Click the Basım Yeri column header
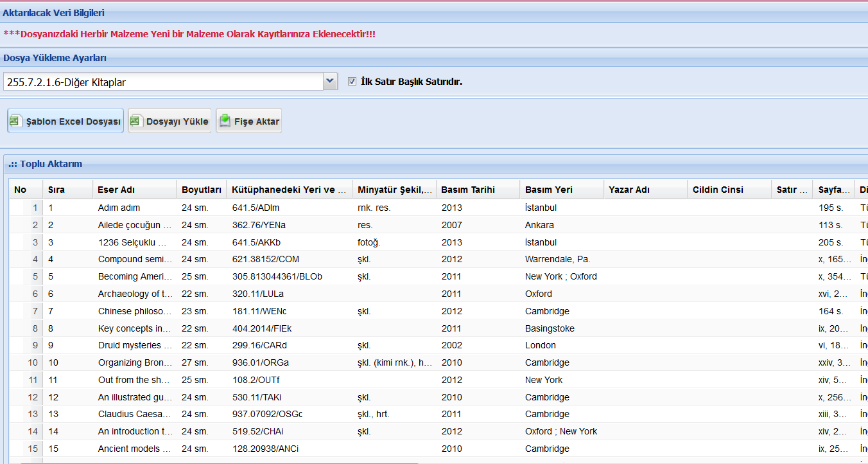This screenshot has width=868, height=464. click(562, 190)
